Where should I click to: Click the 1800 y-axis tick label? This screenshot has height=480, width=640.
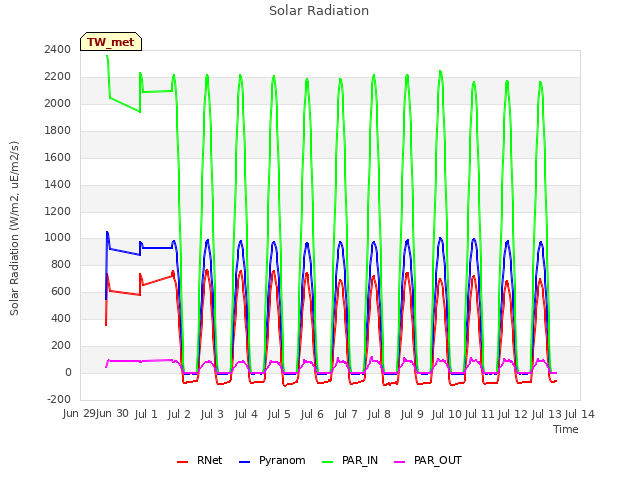(x=58, y=131)
